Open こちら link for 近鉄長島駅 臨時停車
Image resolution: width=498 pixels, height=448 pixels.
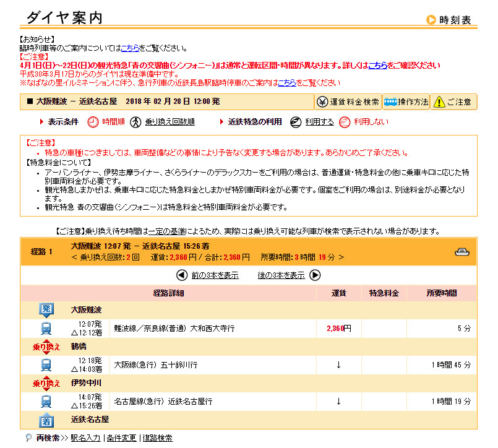tap(287, 83)
